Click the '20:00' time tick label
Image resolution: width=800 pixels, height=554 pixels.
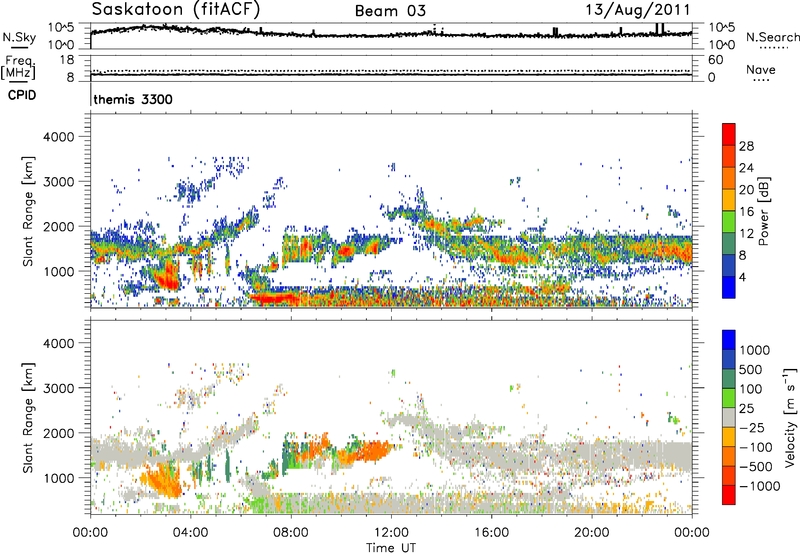(592, 533)
